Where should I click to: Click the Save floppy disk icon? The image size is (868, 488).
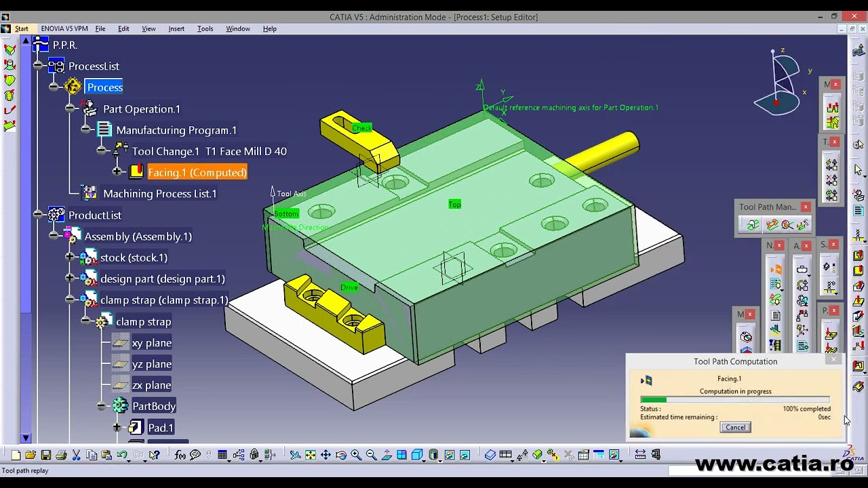(46, 455)
